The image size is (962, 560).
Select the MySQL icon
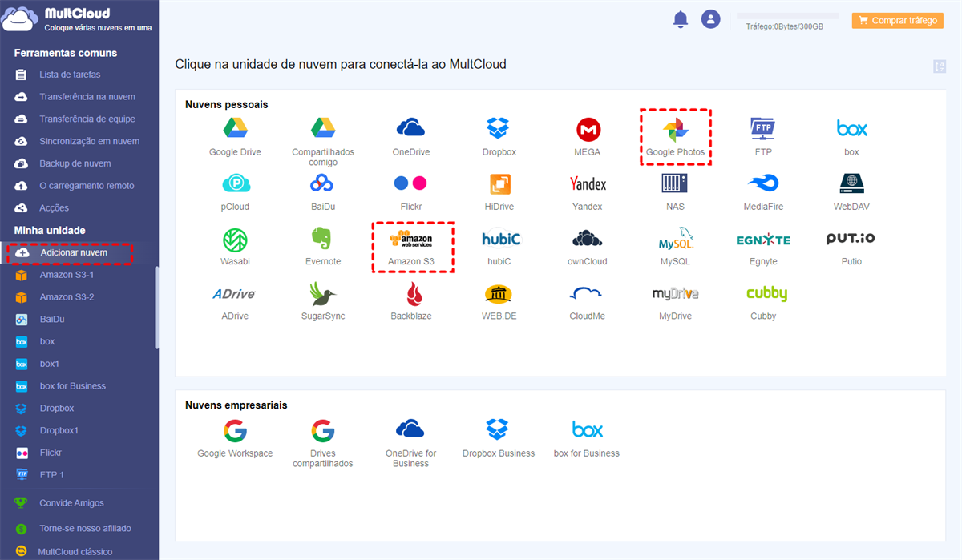pyautogui.click(x=676, y=239)
